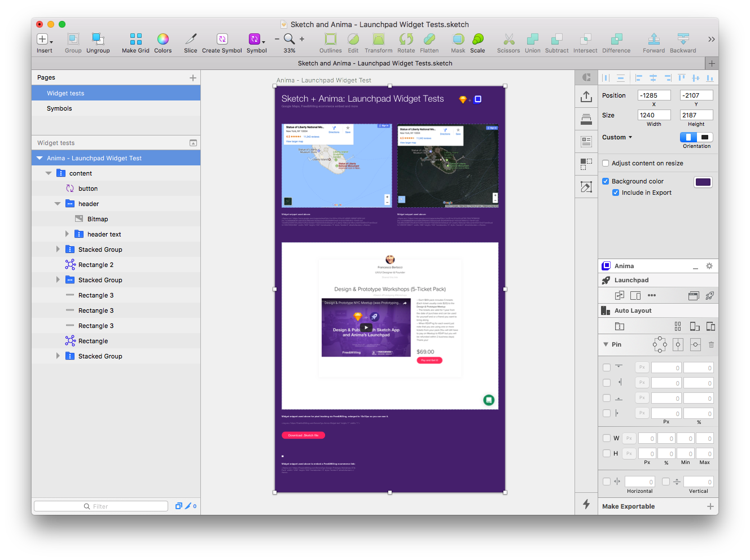Click Make Exportable at panel bottom
This screenshot has width=750, height=560.
[x=629, y=507]
